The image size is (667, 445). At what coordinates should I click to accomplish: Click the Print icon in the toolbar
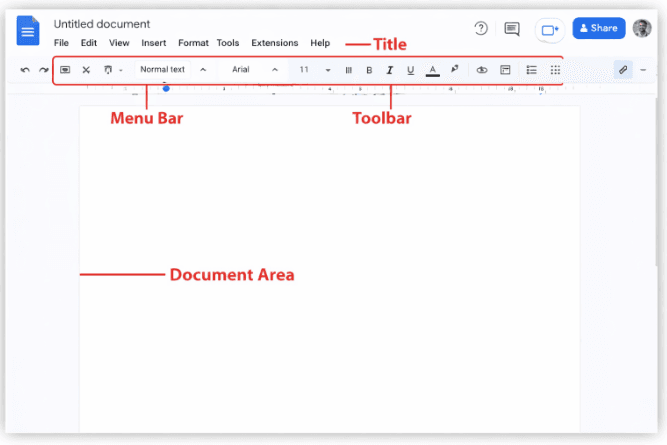[x=65, y=70]
